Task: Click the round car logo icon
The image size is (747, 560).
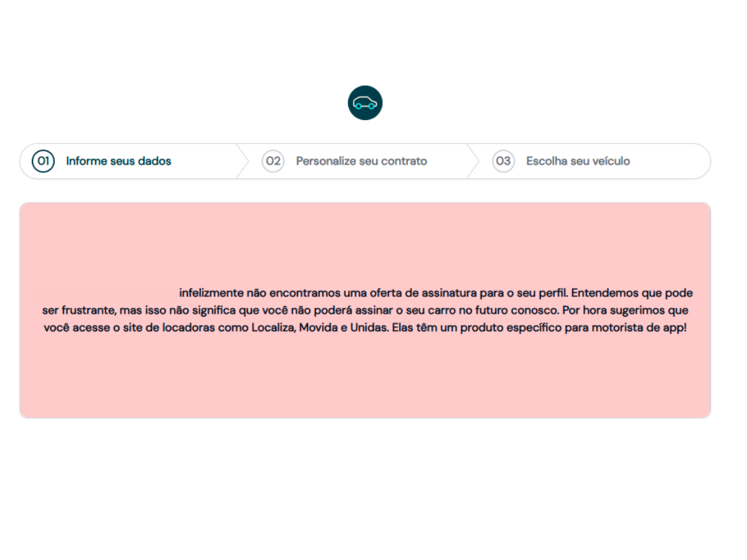Action: point(365,103)
